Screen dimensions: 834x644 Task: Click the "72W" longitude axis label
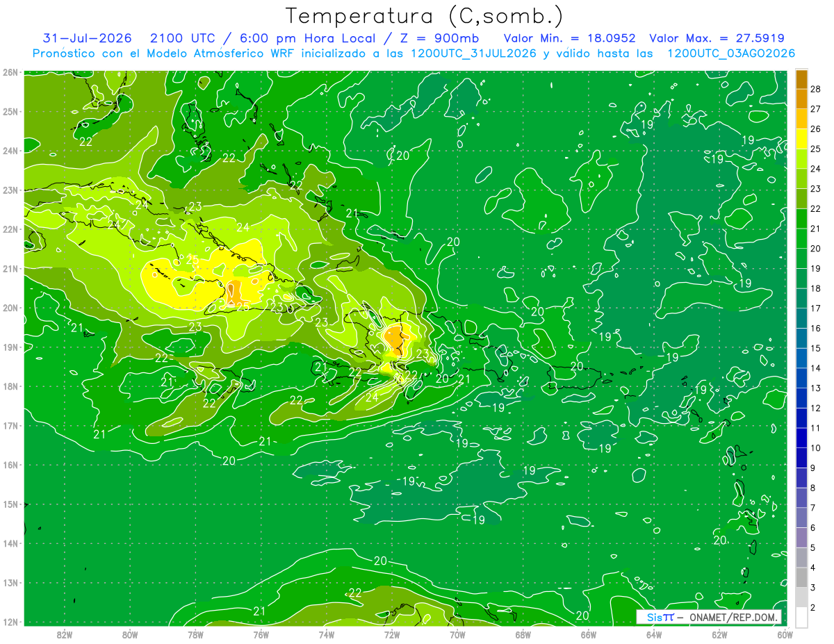point(391,634)
